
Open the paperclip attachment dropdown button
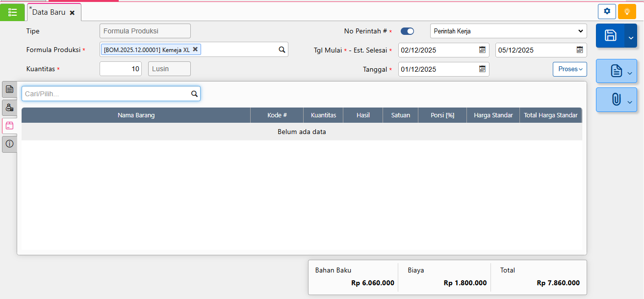tap(617, 100)
